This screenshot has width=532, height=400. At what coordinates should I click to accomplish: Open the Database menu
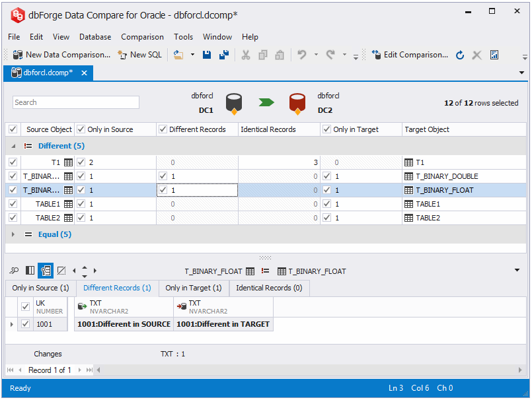[x=95, y=36]
